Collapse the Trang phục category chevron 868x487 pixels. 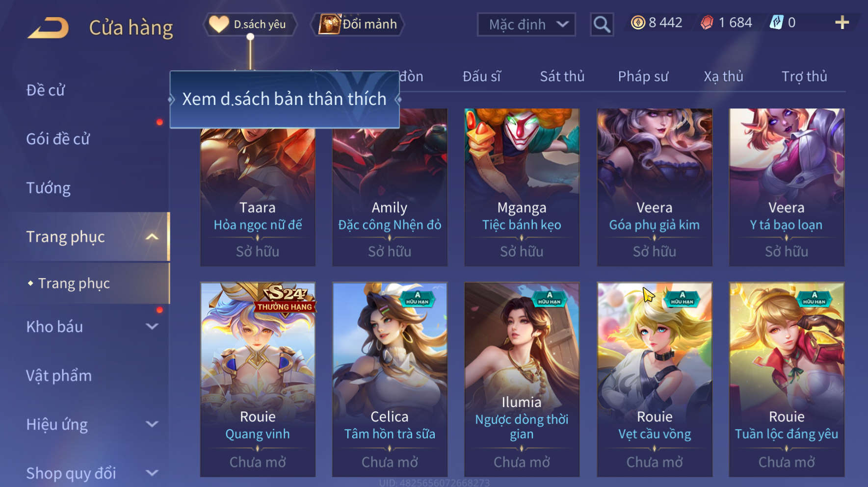pyautogui.click(x=152, y=237)
